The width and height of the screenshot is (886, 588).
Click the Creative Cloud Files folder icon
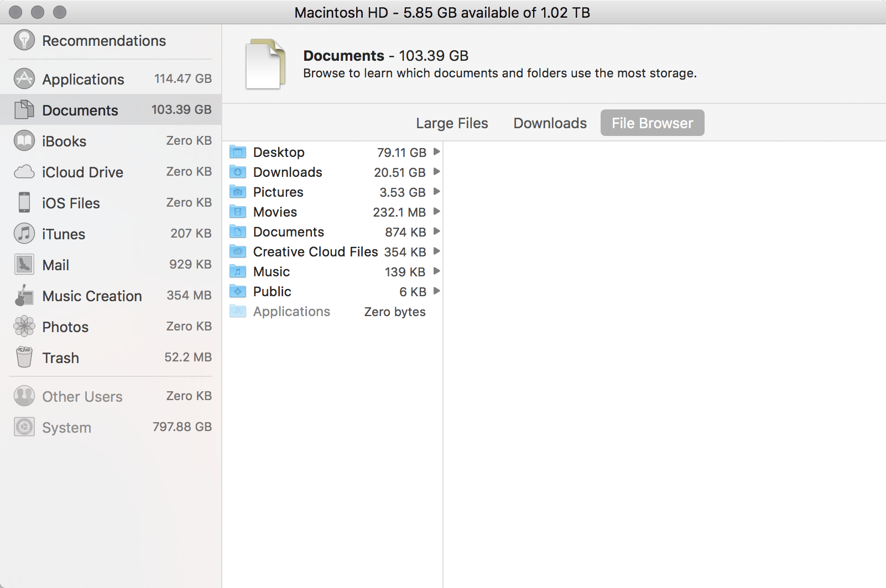click(x=238, y=251)
